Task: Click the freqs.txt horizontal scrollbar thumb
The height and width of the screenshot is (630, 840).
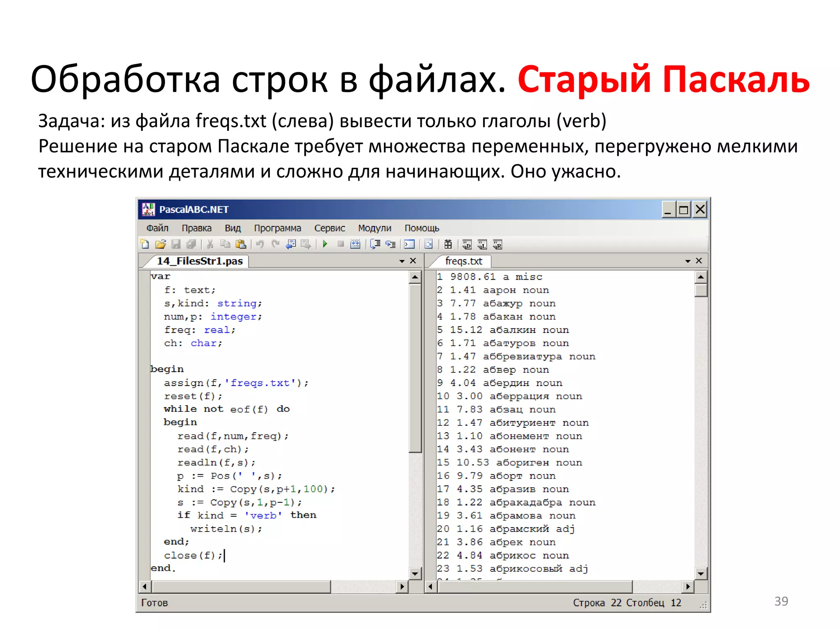Action: [535, 587]
